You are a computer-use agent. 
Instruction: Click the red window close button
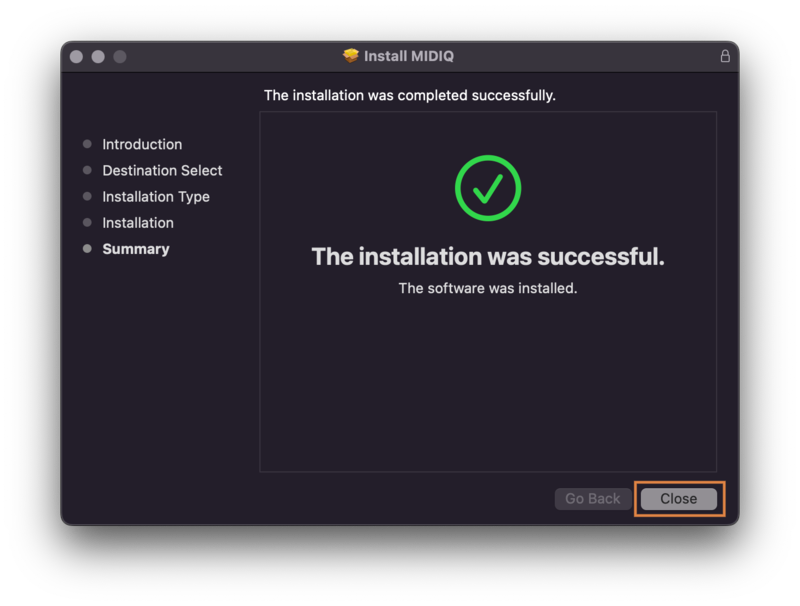tap(76, 57)
